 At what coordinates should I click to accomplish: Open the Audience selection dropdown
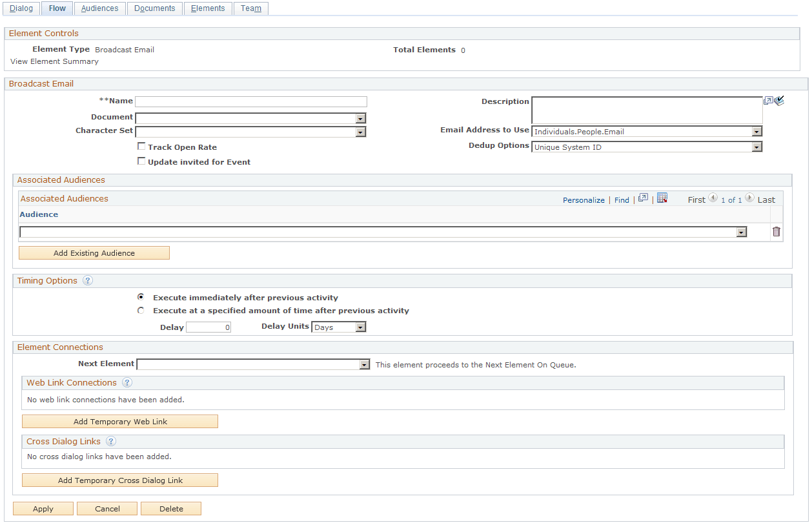(383, 232)
